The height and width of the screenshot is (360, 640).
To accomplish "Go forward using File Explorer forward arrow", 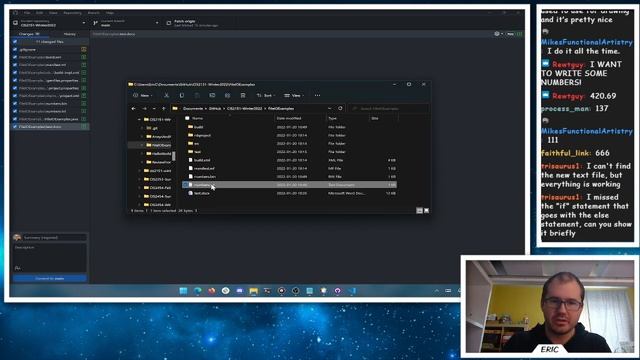I will [144, 109].
